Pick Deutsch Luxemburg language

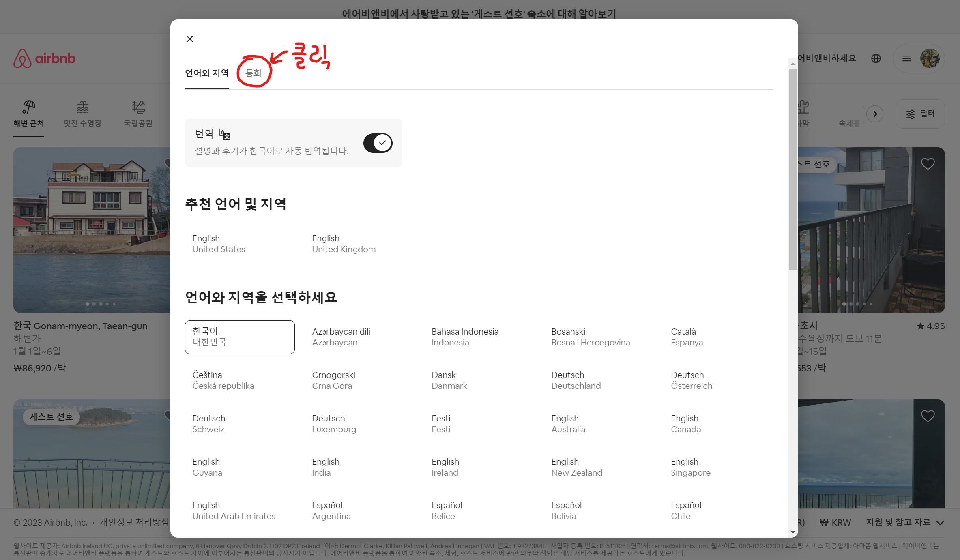coord(359,424)
